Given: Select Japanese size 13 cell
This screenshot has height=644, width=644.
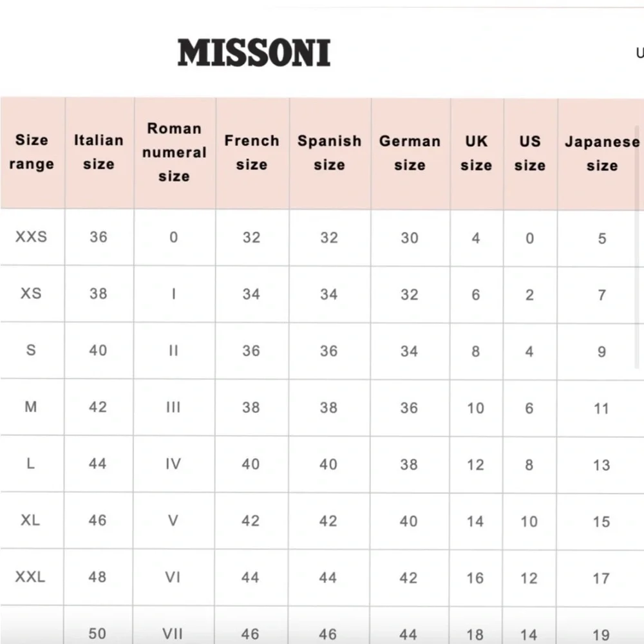Looking at the screenshot, I should [x=601, y=465].
